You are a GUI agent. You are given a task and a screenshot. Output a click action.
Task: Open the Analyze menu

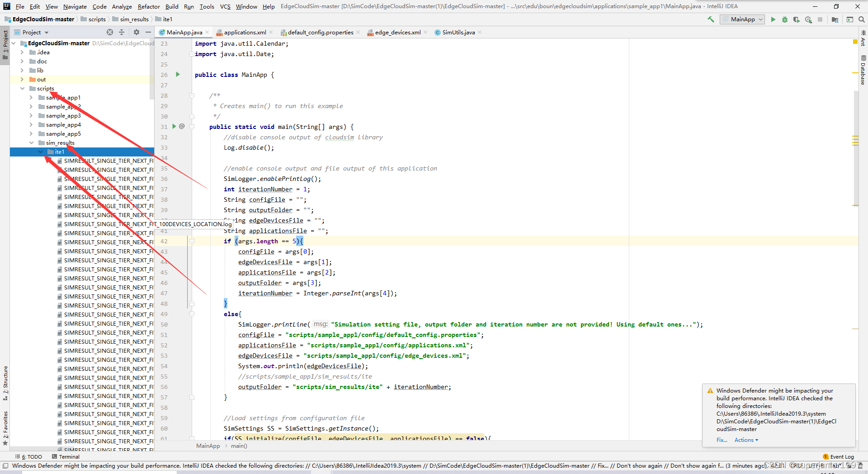[122, 6]
